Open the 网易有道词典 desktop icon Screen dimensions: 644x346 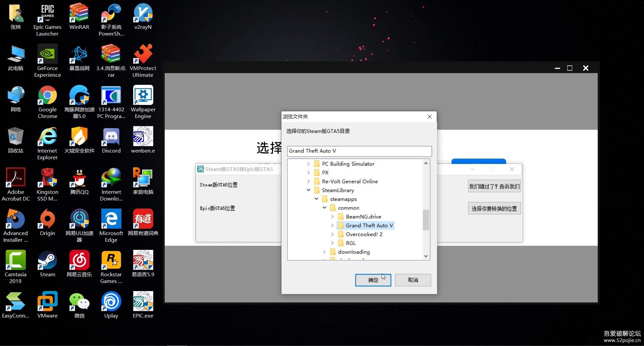(x=143, y=223)
